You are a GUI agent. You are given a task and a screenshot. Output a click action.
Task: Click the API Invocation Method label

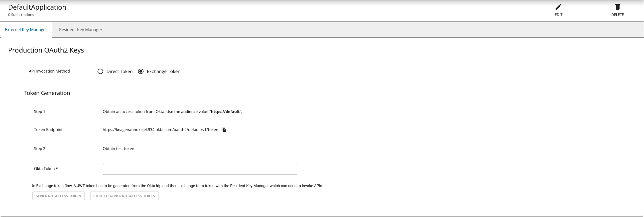point(49,71)
